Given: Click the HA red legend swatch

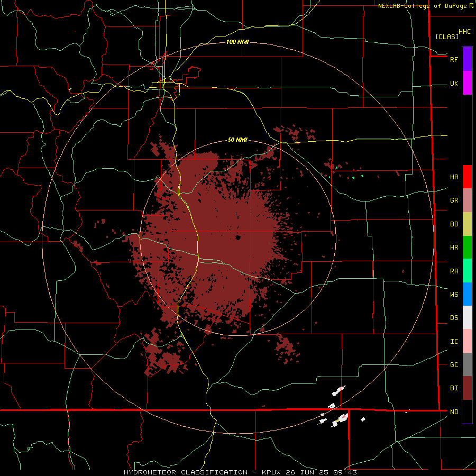Looking at the screenshot, I should pos(467,177).
